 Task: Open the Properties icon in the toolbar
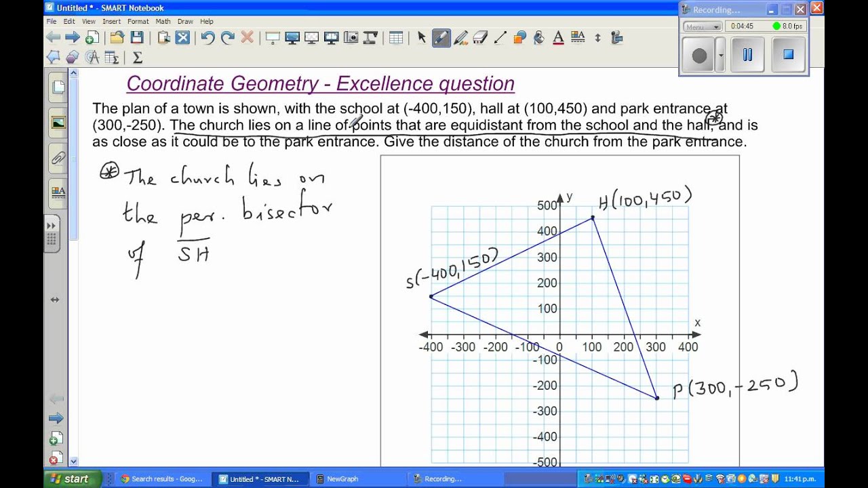(578, 37)
